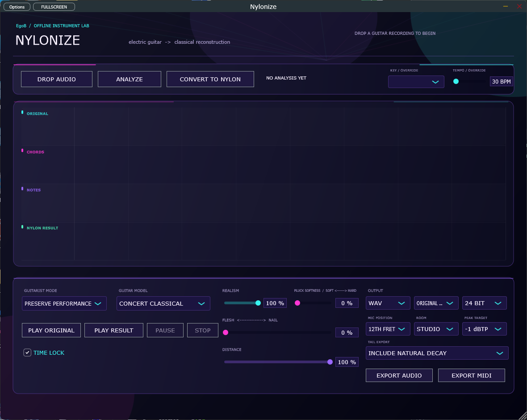Open the Mic Position 12TH FRET dropdown

(x=388, y=329)
